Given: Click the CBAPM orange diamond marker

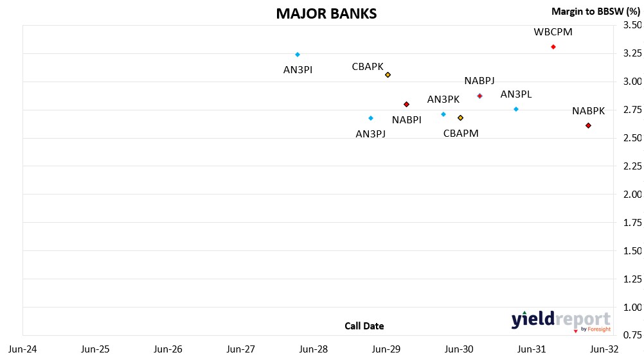Looking at the screenshot, I should click(x=460, y=118).
